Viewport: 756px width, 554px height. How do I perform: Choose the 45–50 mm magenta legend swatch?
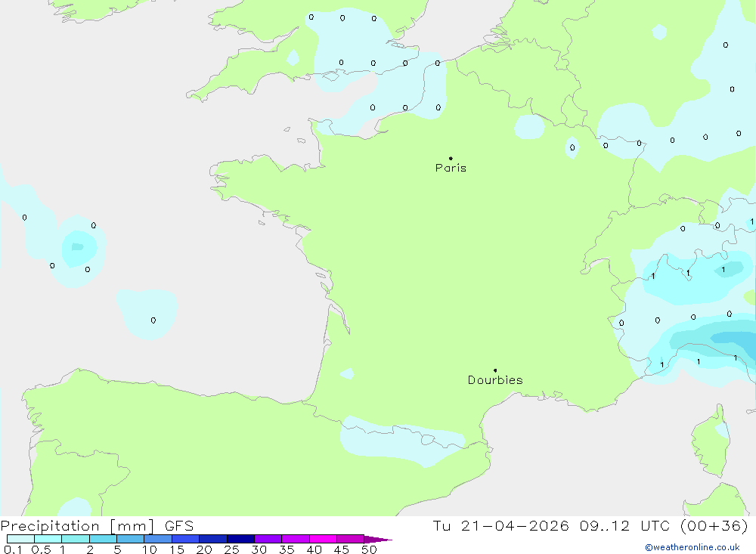pyautogui.click(x=350, y=539)
